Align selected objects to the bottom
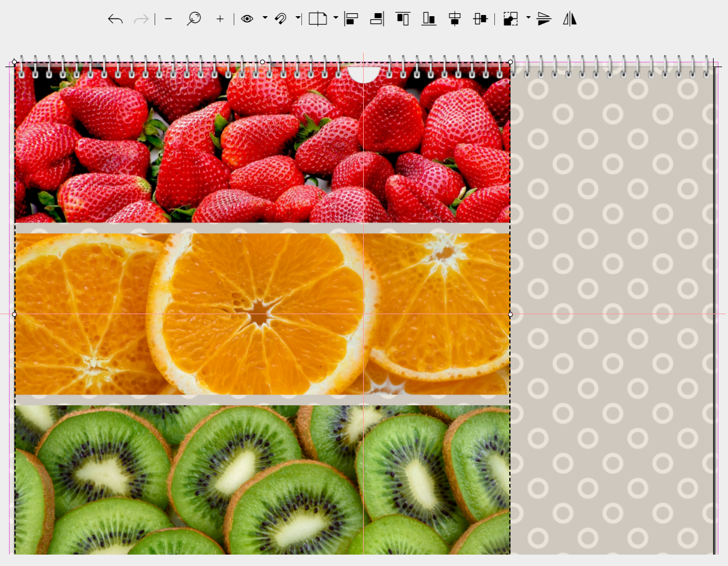 (x=428, y=19)
